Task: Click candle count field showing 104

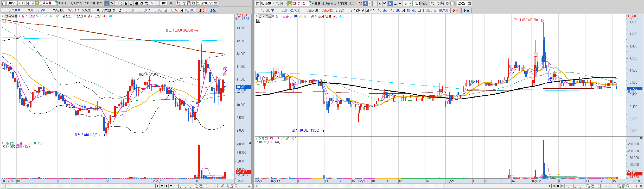Action: 163,3
